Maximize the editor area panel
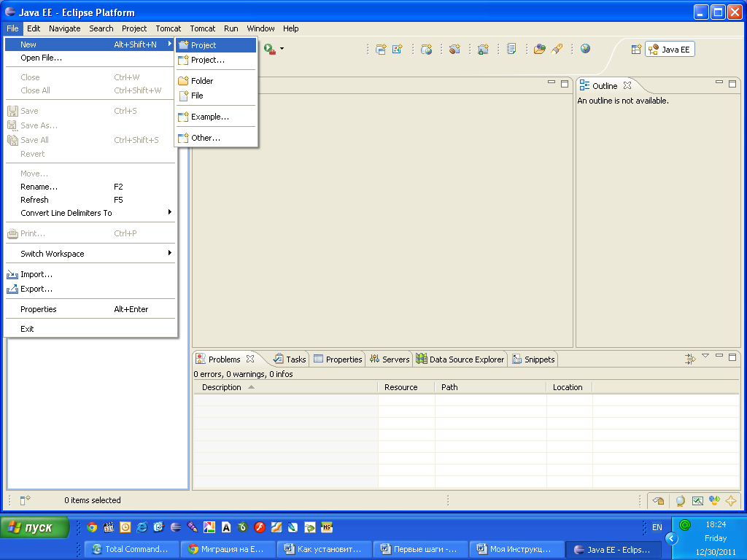This screenshot has width=747, height=560. click(565, 84)
